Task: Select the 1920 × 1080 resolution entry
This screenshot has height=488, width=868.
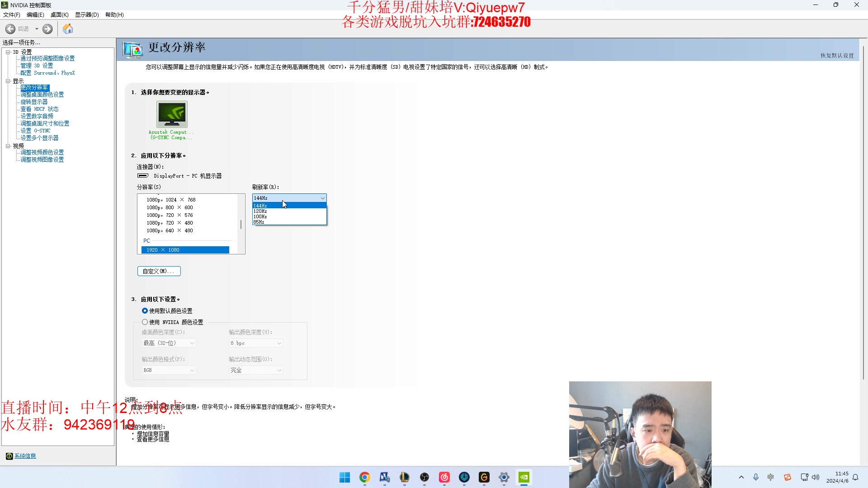Action: pos(185,249)
